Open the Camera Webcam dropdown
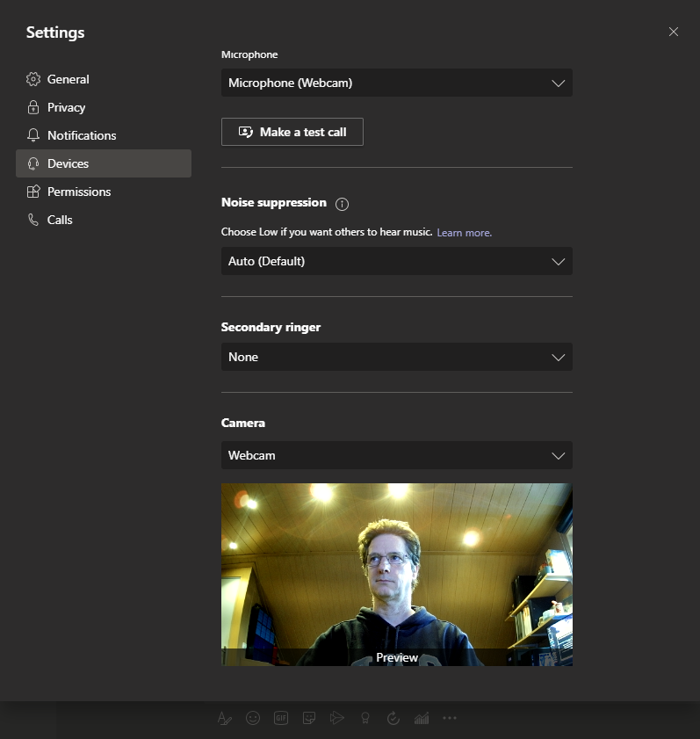The width and height of the screenshot is (700, 739). coord(396,455)
